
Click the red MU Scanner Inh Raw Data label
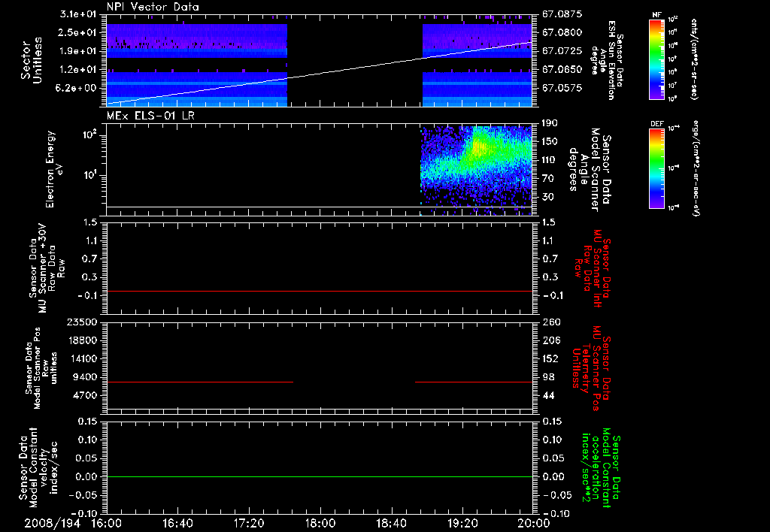coord(593,268)
